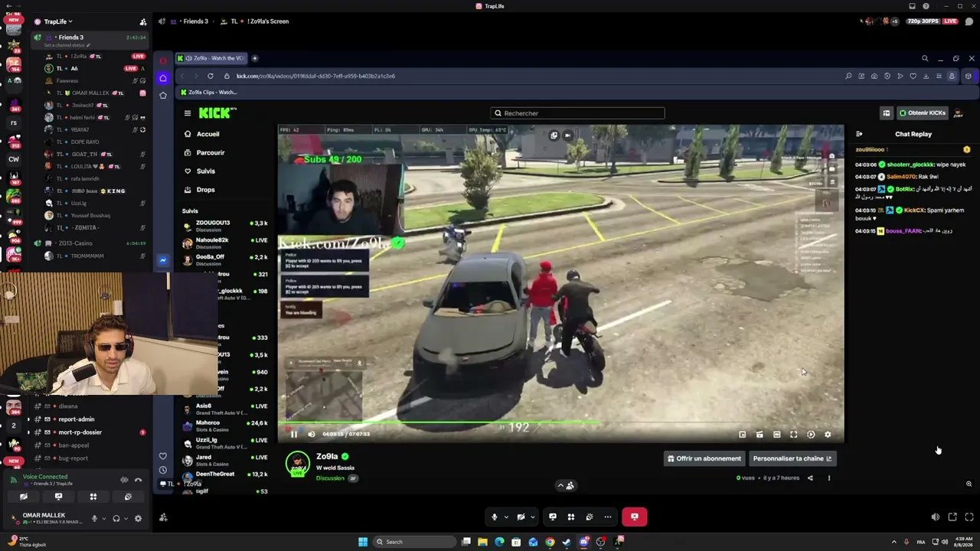Viewport: 980px width, 551px height.
Task: Adjust stream volume speaker icon
Action: coord(935,517)
